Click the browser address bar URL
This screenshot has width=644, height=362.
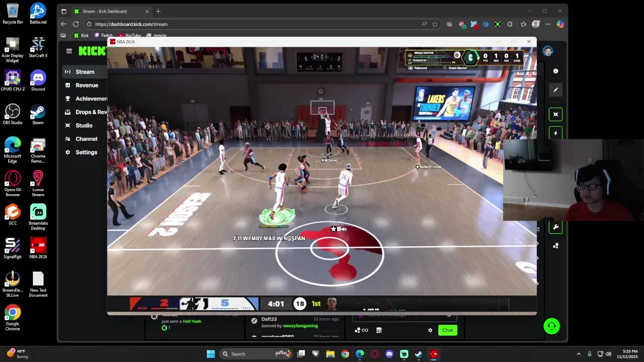pos(131,24)
